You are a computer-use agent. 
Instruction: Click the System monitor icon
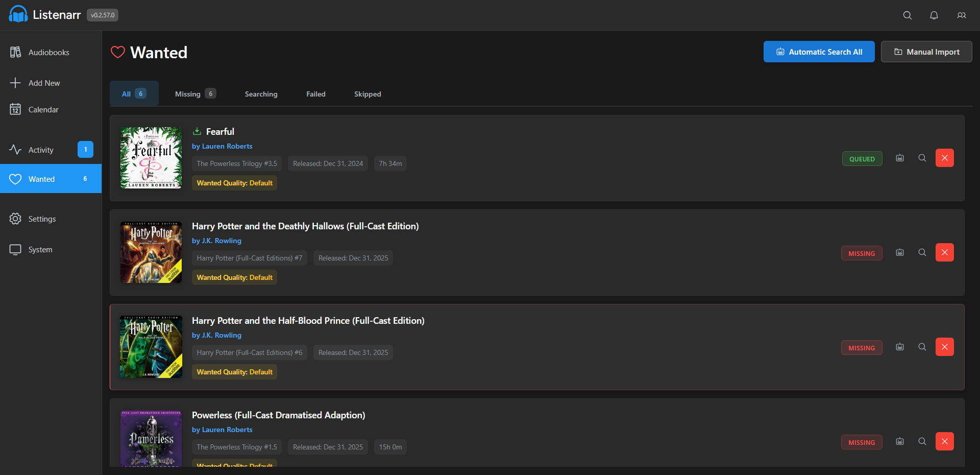pyautogui.click(x=15, y=249)
